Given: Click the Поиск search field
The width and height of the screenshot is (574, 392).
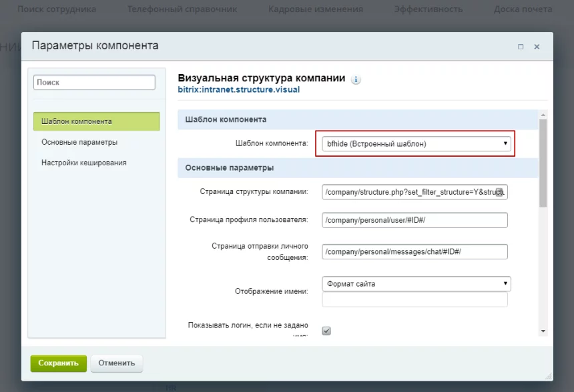Looking at the screenshot, I should (x=94, y=82).
